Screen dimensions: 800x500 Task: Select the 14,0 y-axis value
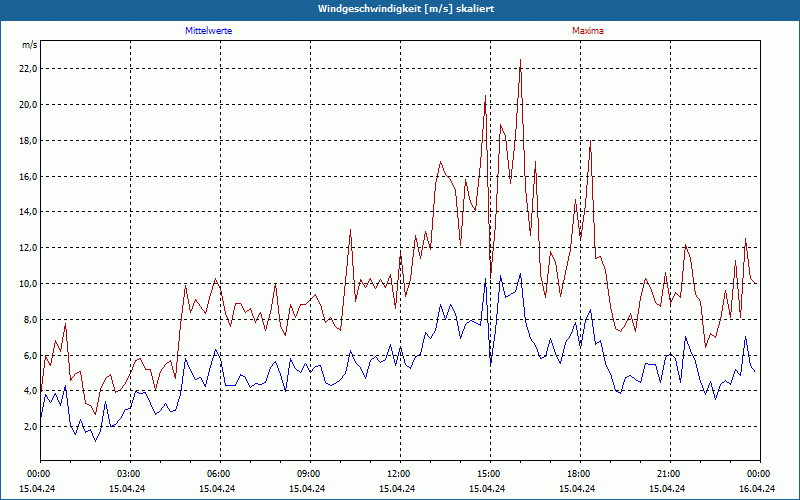pyautogui.click(x=29, y=212)
